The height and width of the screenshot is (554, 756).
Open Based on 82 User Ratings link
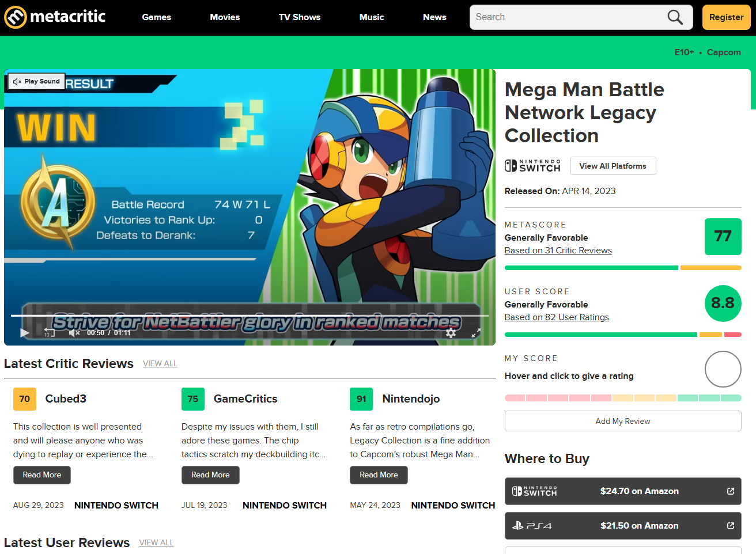[557, 317]
